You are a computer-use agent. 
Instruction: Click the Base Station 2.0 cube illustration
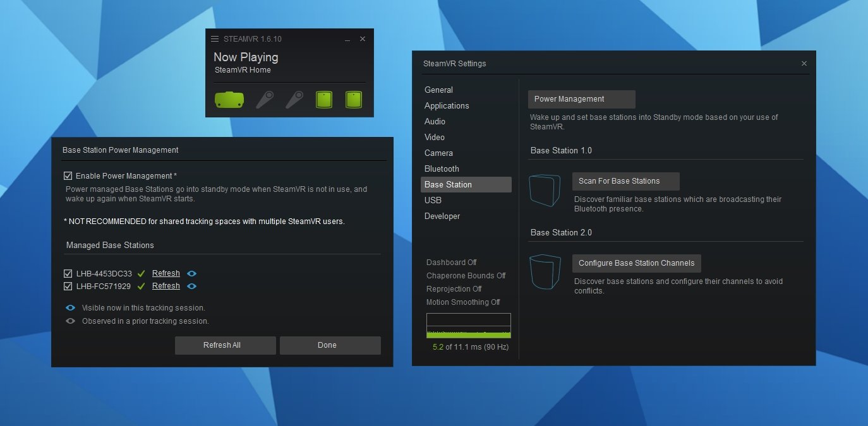(x=545, y=273)
